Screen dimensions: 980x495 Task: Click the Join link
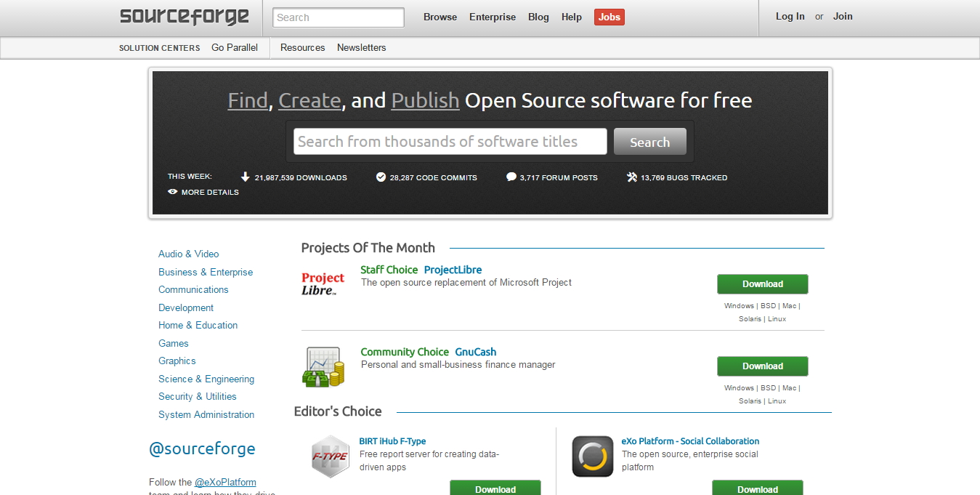click(843, 17)
